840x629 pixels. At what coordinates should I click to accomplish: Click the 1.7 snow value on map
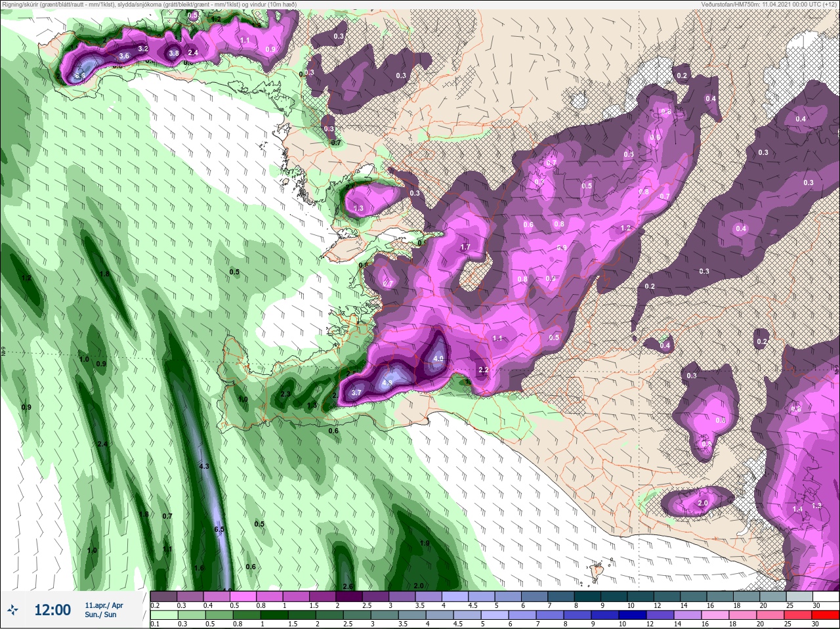click(465, 247)
